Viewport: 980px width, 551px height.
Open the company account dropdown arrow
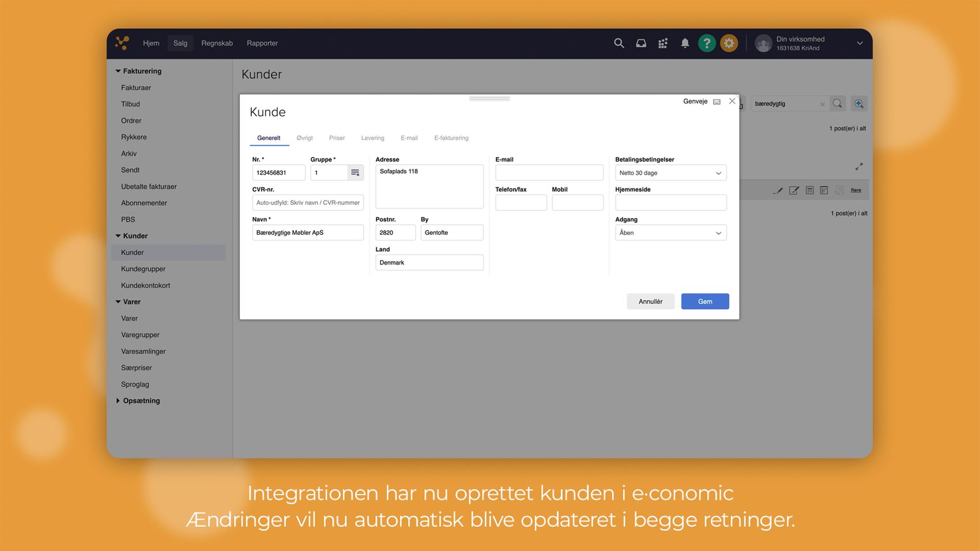pyautogui.click(x=860, y=43)
